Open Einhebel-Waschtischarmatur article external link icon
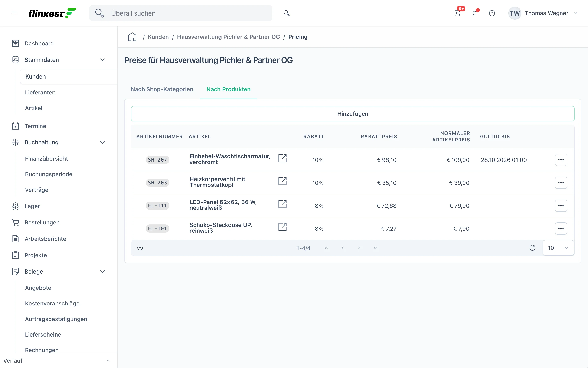 point(283,158)
